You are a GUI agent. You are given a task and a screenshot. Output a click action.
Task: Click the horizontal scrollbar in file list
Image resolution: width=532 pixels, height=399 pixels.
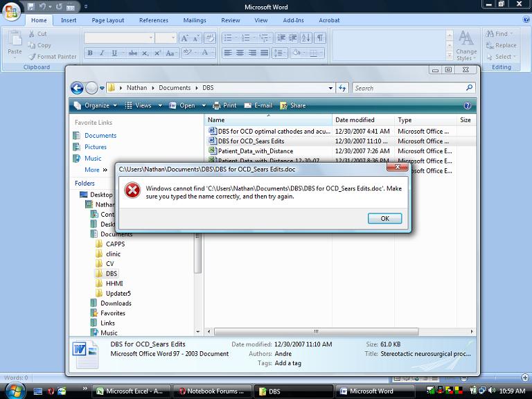(x=316, y=332)
